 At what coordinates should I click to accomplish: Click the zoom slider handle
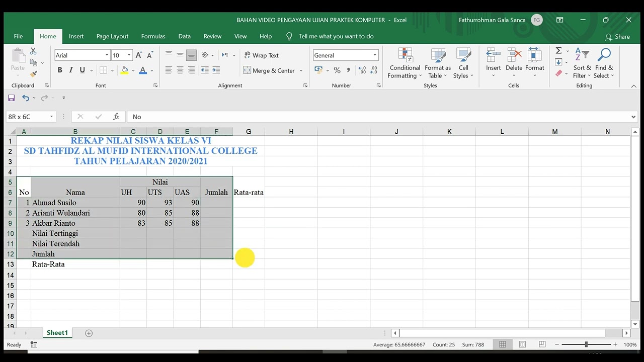(x=586, y=344)
